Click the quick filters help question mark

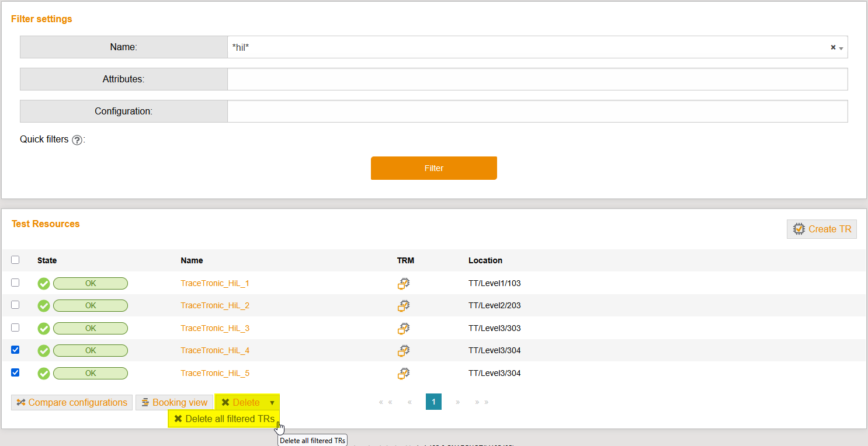pos(77,140)
